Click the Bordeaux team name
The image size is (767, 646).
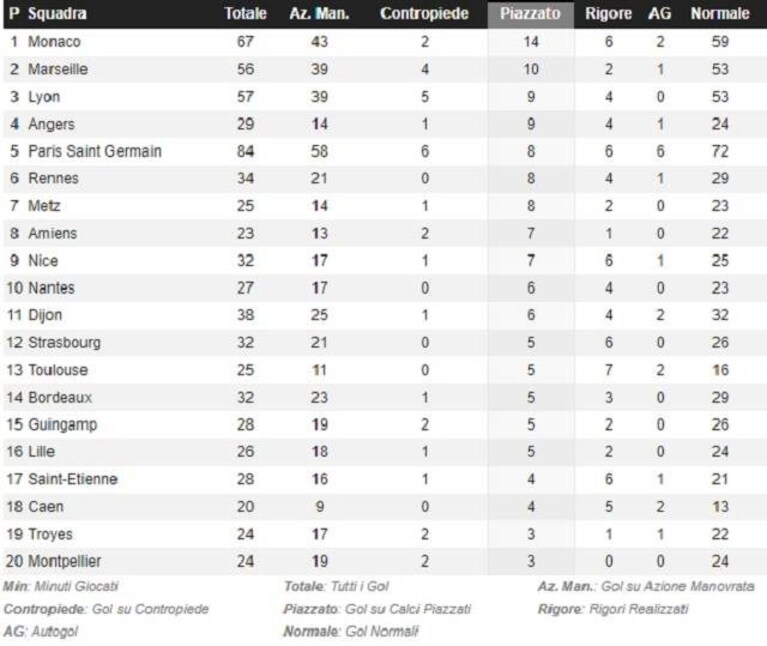60,397
